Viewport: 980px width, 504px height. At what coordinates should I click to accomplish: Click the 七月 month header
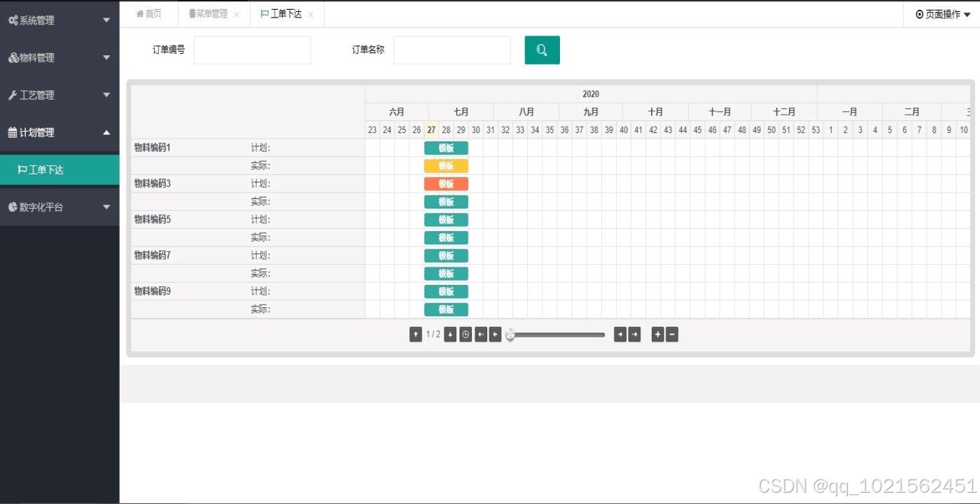pyautogui.click(x=461, y=112)
